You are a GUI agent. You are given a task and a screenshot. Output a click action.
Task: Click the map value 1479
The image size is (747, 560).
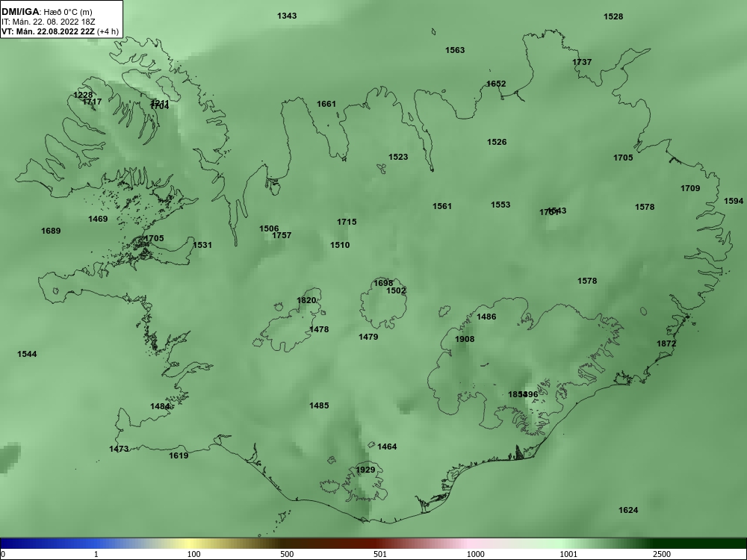point(368,337)
